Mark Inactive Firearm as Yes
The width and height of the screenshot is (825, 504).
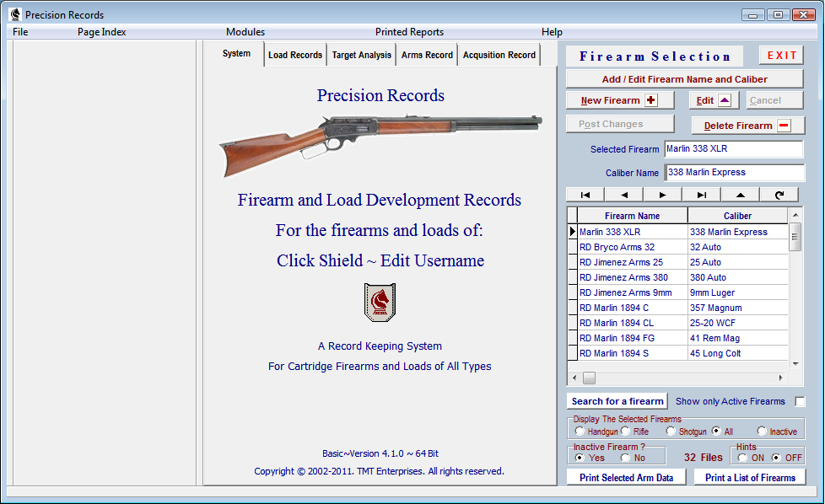tap(580, 458)
